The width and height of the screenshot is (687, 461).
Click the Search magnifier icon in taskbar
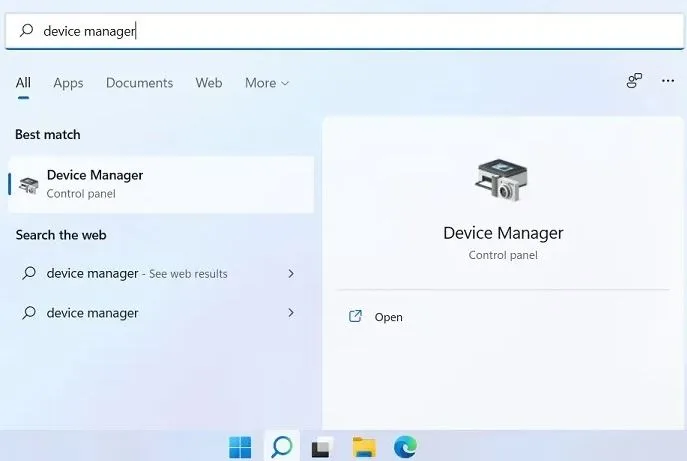(x=282, y=447)
